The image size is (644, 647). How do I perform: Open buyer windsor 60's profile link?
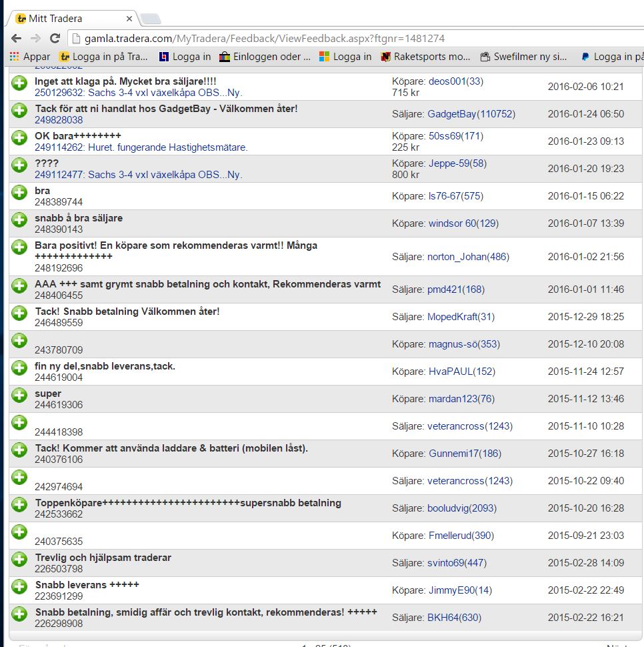click(x=463, y=223)
